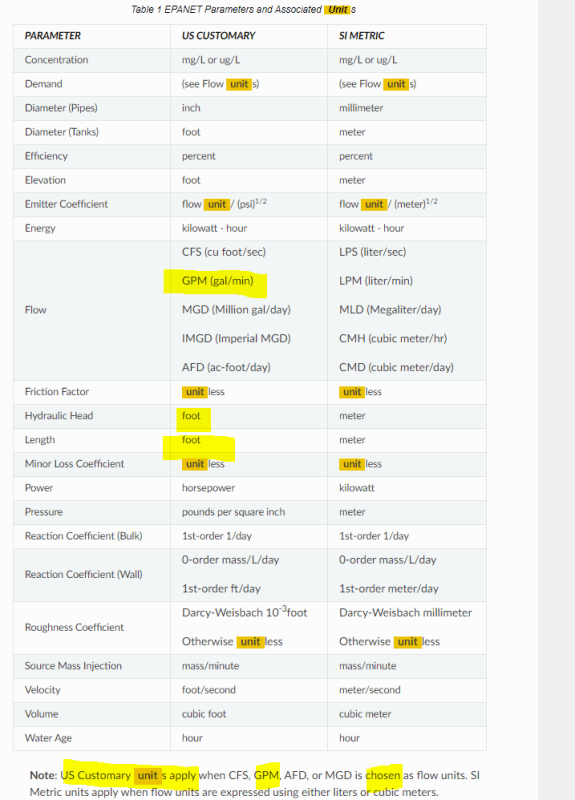Select the Friction Factor label
The image size is (575, 800).
point(57,392)
